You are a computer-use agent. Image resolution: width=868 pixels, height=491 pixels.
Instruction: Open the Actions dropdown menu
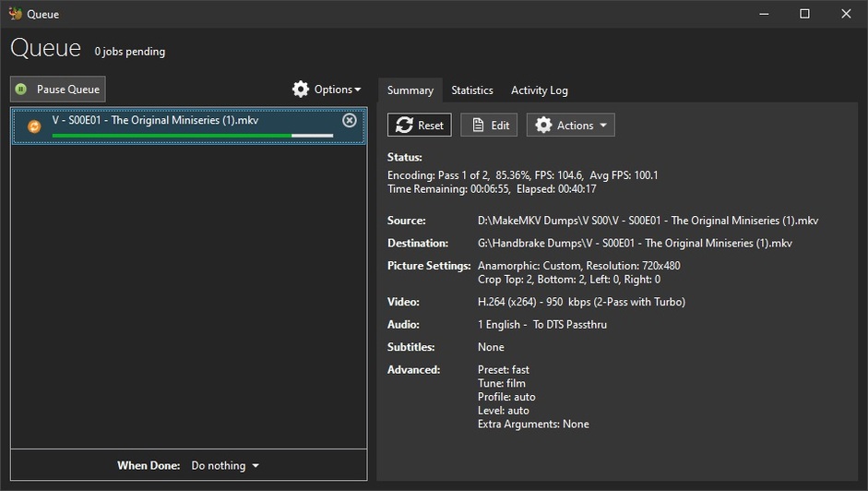tap(570, 126)
